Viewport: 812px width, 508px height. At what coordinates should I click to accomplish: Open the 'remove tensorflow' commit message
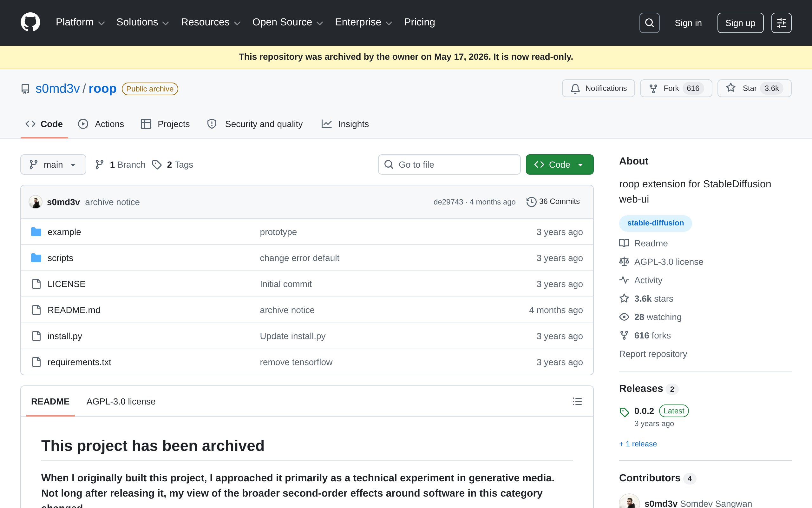pyautogui.click(x=296, y=362)
